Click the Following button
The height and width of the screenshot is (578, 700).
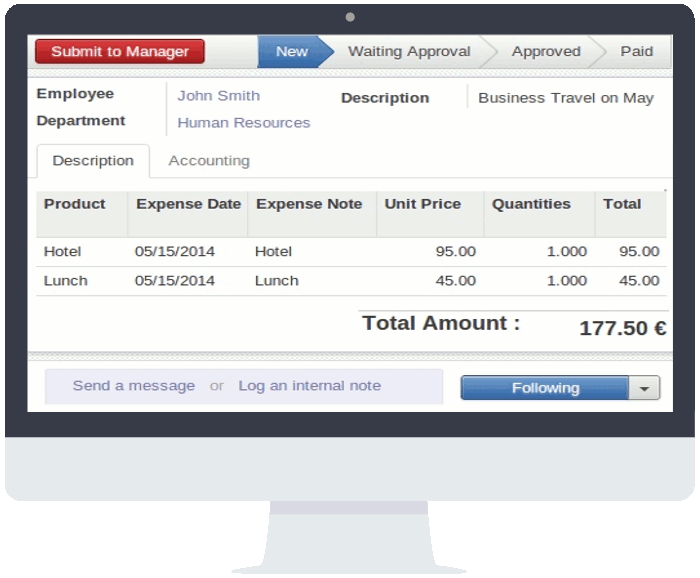[545, 388]
